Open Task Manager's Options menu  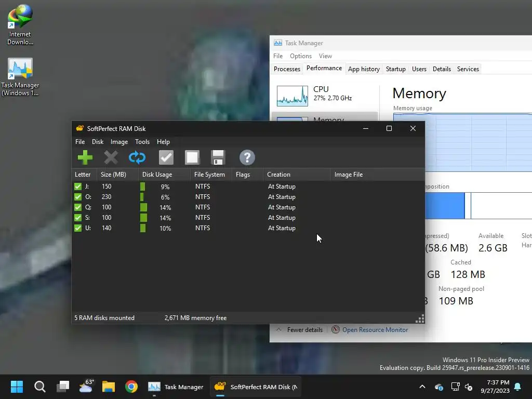coord(301,56)
